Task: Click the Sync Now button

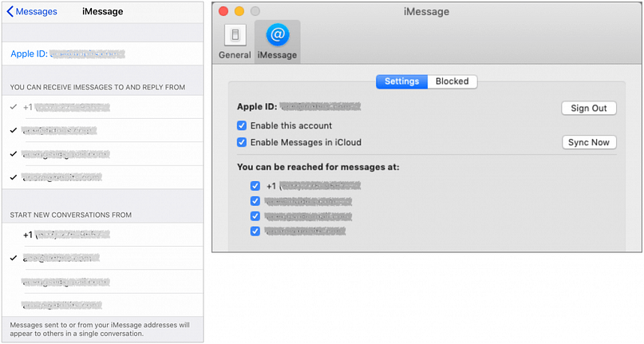Action: [x=589, y=143]
